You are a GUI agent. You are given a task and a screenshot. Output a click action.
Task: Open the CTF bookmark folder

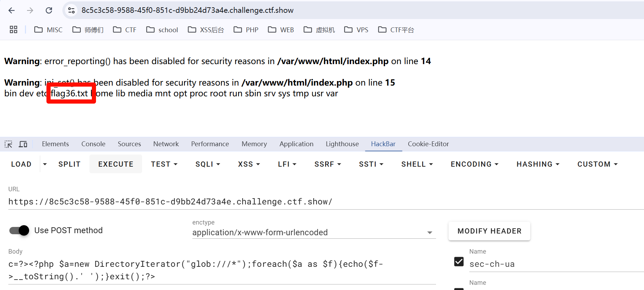point(125,30)
